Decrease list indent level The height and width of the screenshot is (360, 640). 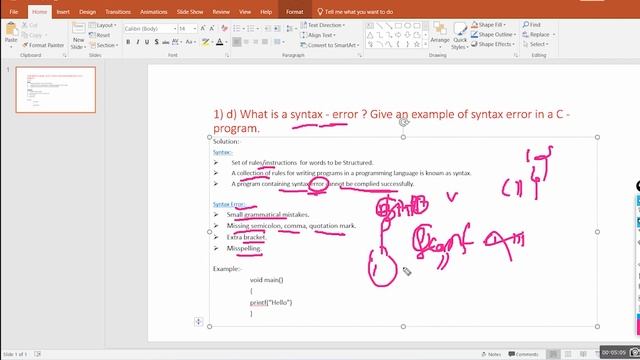(x=267, y=29)
